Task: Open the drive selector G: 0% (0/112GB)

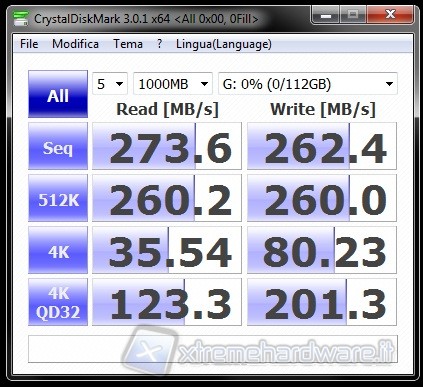Action: tap(308, 84)
